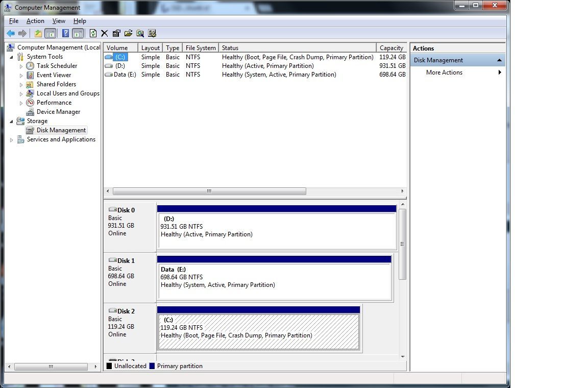Click the Back arrow in the toolbar

pyautogui.click(x=11, y=33)
